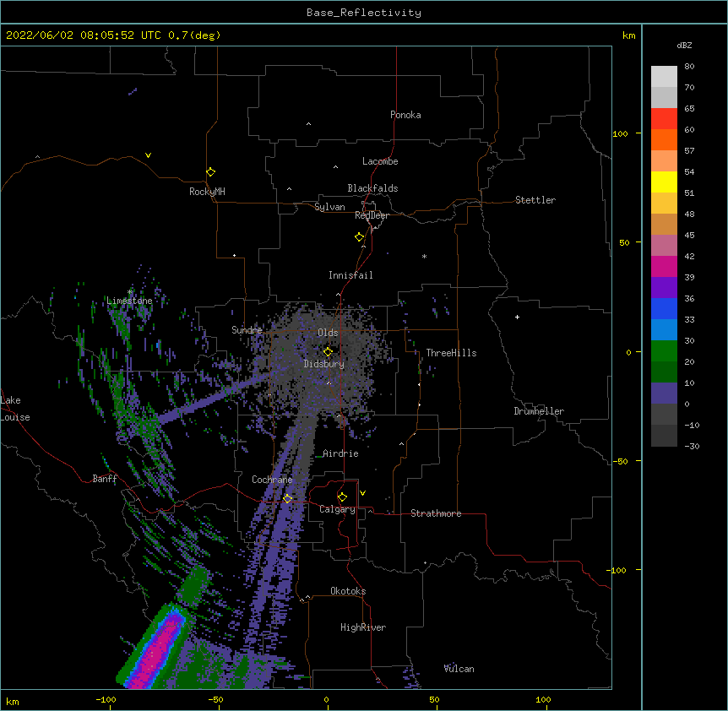The image size is (728, 711).
Task: Select the Olds town label
Action: click(x=328, y=333)
